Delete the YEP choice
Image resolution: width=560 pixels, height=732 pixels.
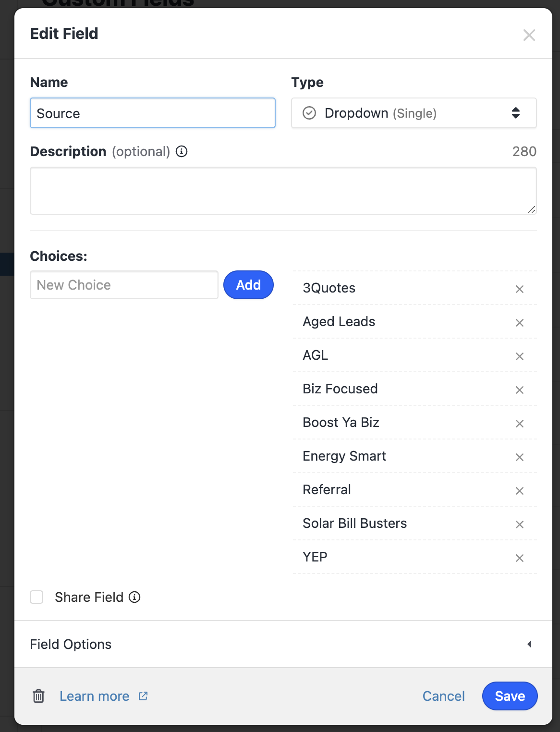(x=519, y=558)
